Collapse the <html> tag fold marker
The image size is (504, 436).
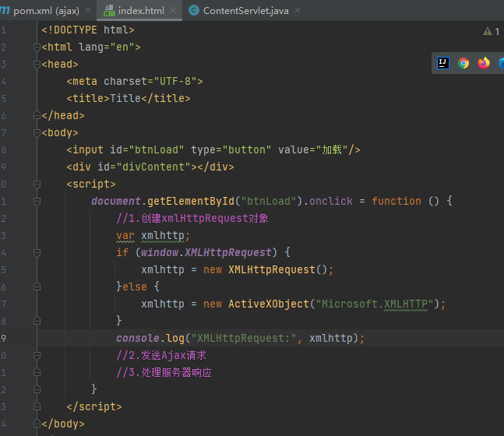[37, 47]
